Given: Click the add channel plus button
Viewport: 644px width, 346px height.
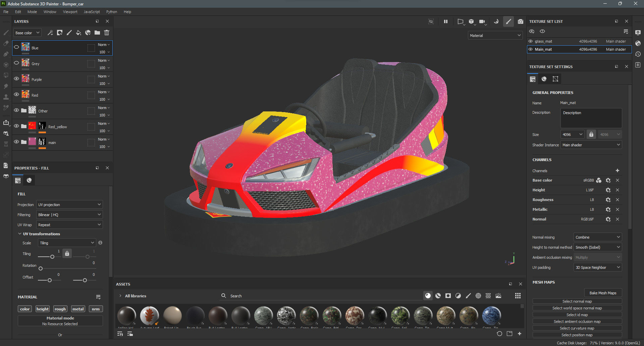Looking at the screenshot, I should pos(618,170).
